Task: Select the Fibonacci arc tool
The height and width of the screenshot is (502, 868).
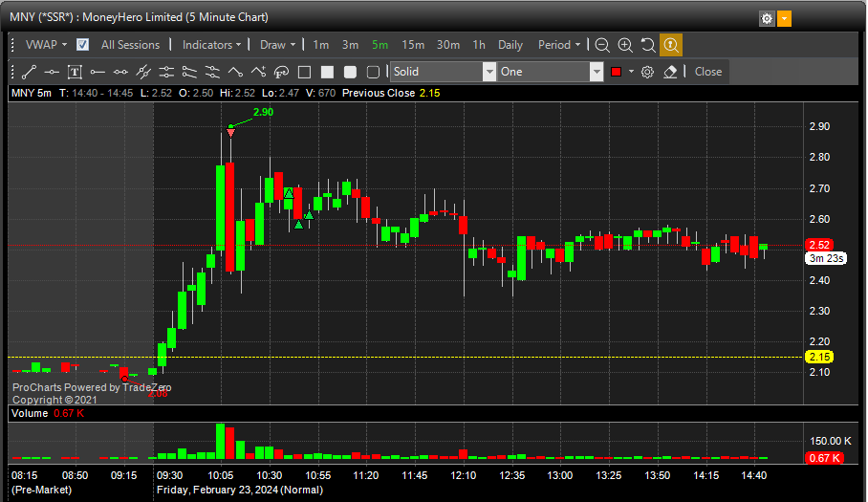Action: pos(281,72)
